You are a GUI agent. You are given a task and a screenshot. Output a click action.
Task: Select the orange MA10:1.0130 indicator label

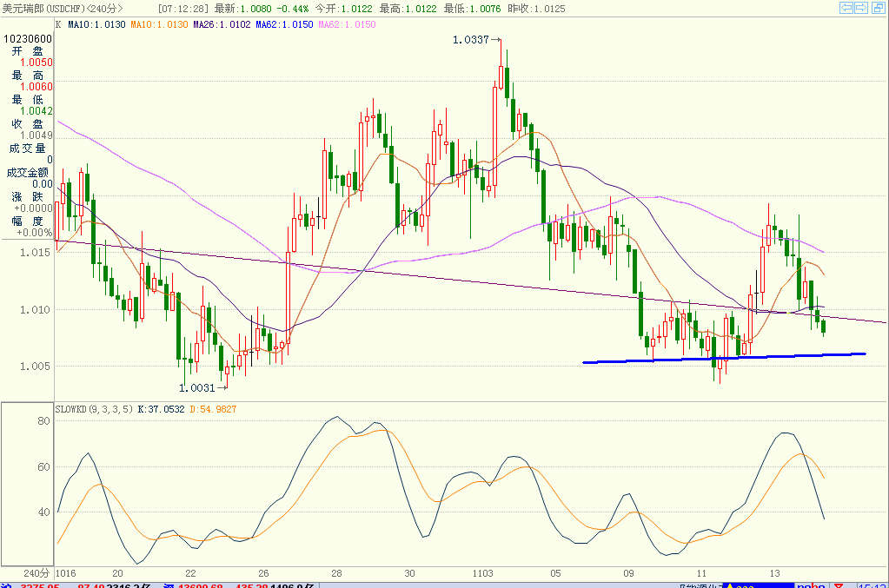click(x=159, y=24)
